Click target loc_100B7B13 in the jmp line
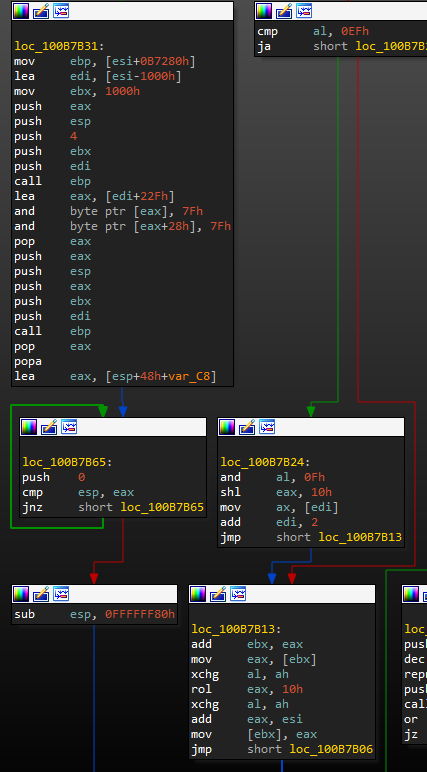 coord(360,537)
